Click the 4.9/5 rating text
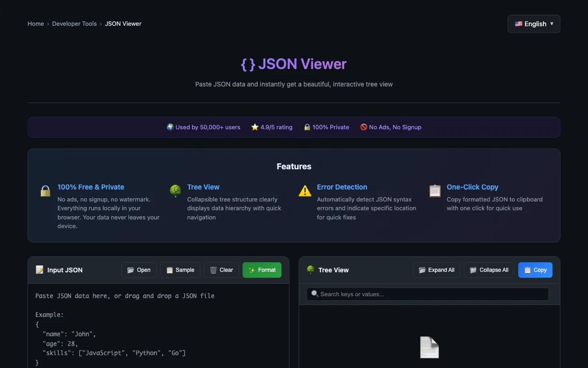Image resolution: width=588 pixels, height=368 pixels. [x=277, y=127]
